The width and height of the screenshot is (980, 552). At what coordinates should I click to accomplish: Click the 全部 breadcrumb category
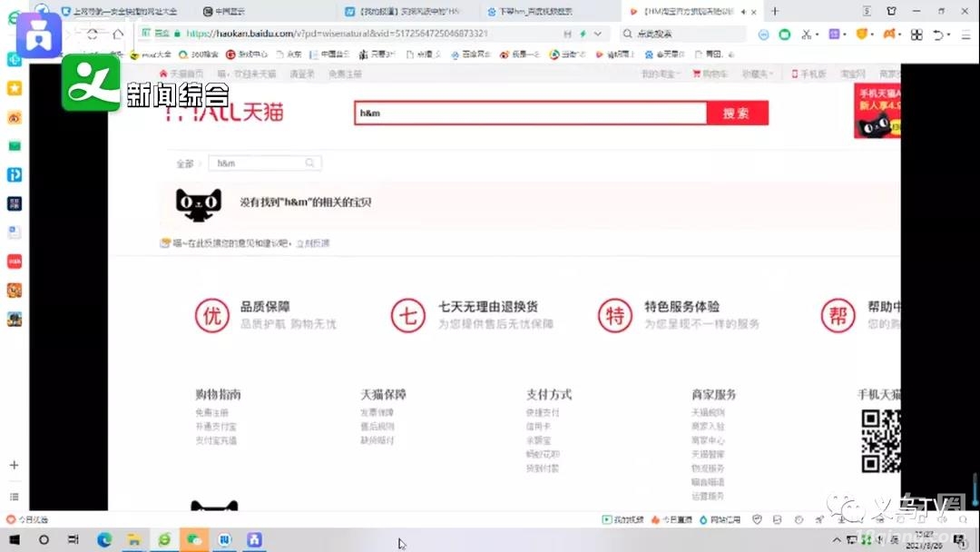pos(185,163)
